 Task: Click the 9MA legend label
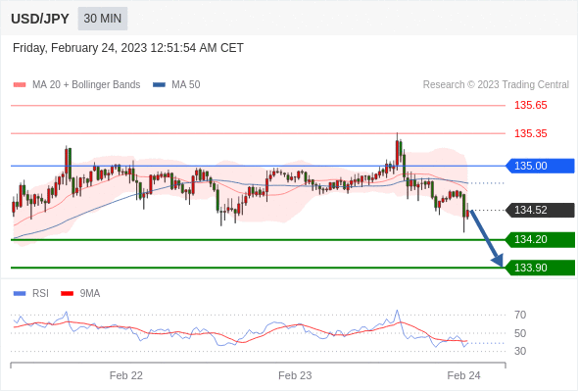[x=90, y=294]
